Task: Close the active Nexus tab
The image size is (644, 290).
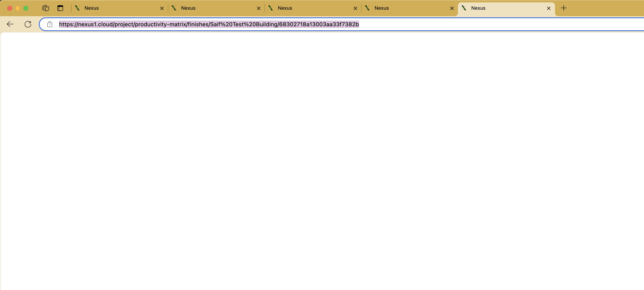Action: [549, 8]
